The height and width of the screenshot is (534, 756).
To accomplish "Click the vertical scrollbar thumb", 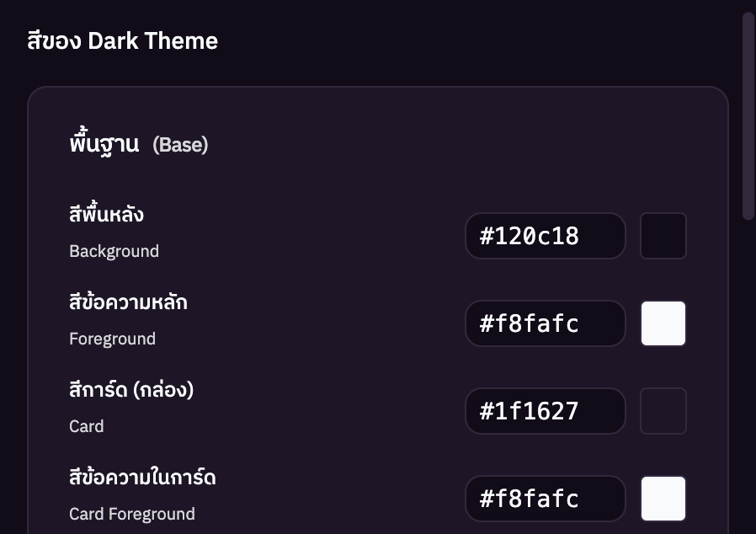I will (x=748, y=116).
